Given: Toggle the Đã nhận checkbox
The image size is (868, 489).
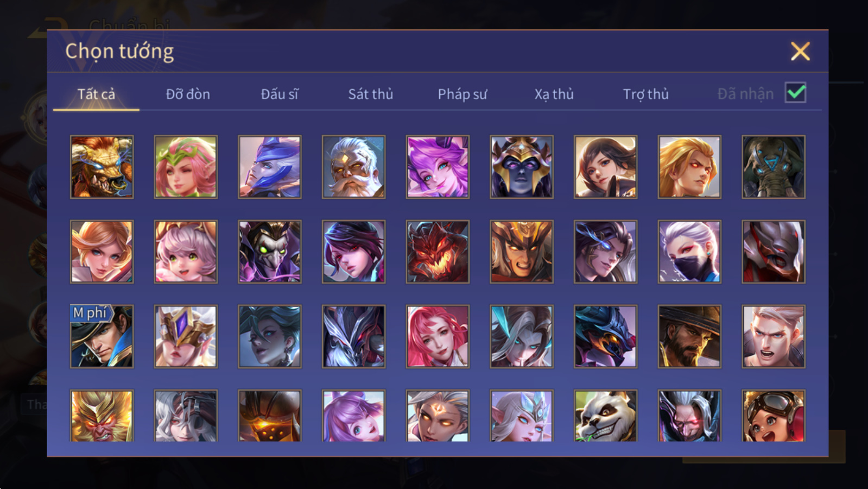Looking at the screenshot, I should coord(796,93).
